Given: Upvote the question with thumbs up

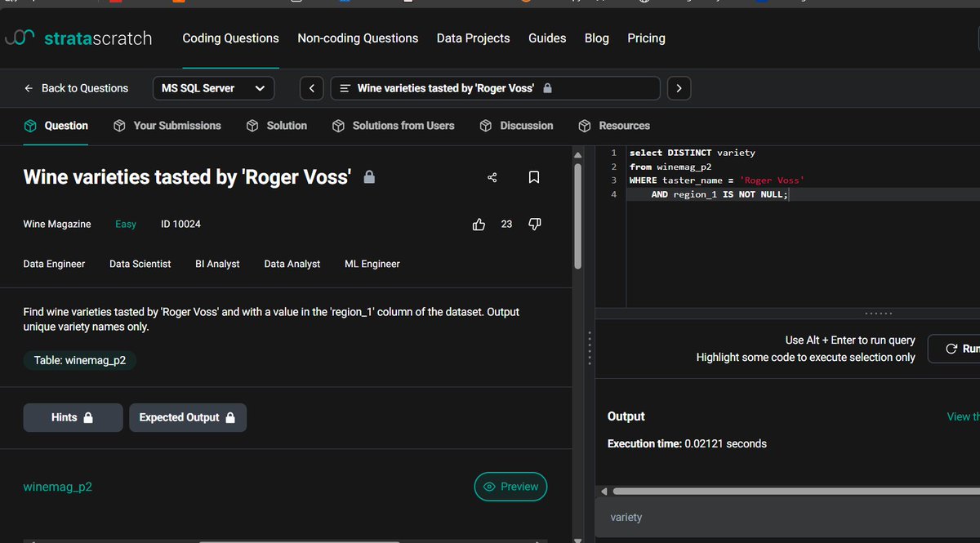Looking at the screenshot, I should pyautogui.click(x=479, y=224).
